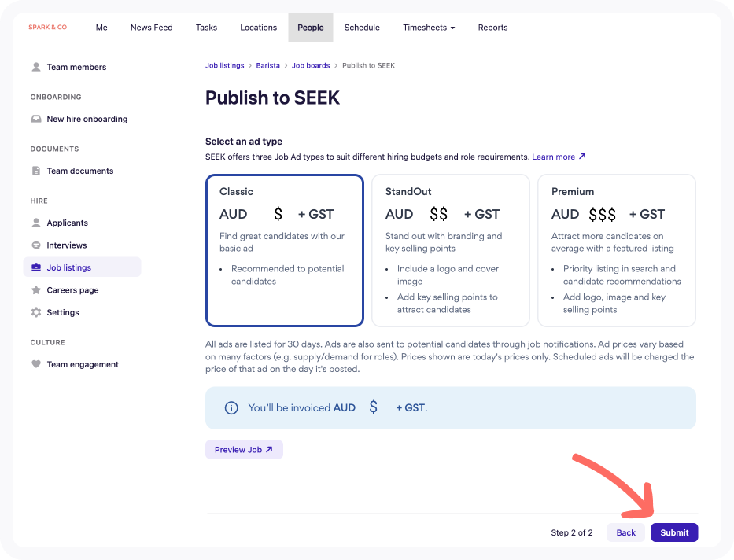This screenshot has width=734, height=560.
Task: Open Team engagement in the sidebar
Action: pyautogui.click(x=82, y=364)
